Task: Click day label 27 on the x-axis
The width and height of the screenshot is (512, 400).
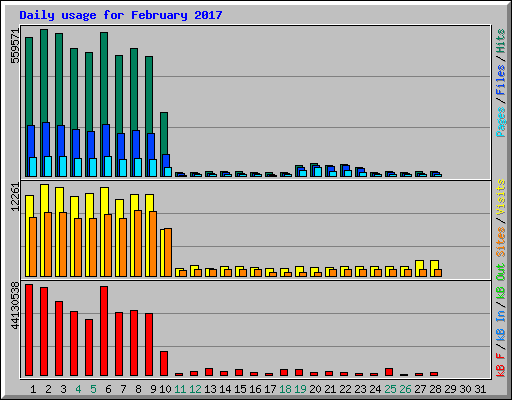Action: click(420, 389)
